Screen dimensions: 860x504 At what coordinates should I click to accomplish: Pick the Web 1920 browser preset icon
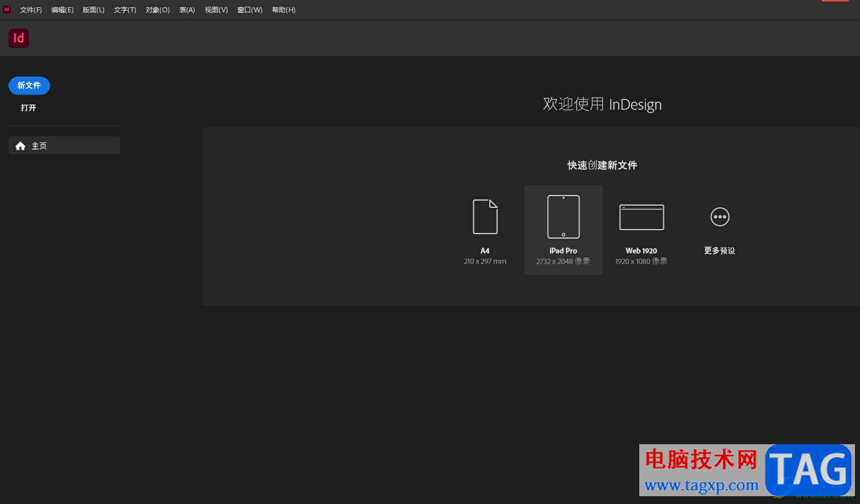(x=642, y=217)
